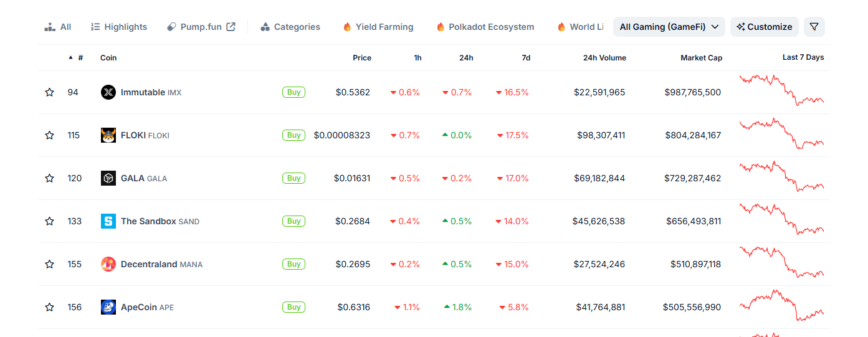Click the Customize button
Viewport: 868px width, 337px height.
click(765, 27)
